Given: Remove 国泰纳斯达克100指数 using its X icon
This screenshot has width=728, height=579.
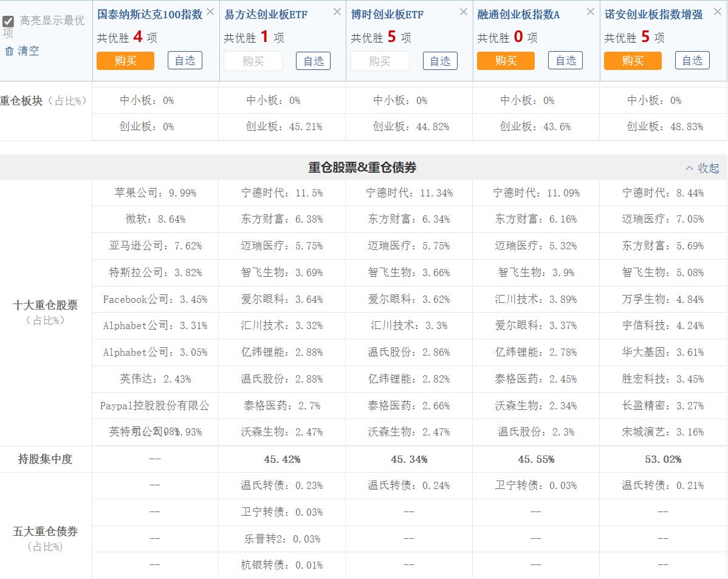Looking at the screenshot, I should 210,11.
